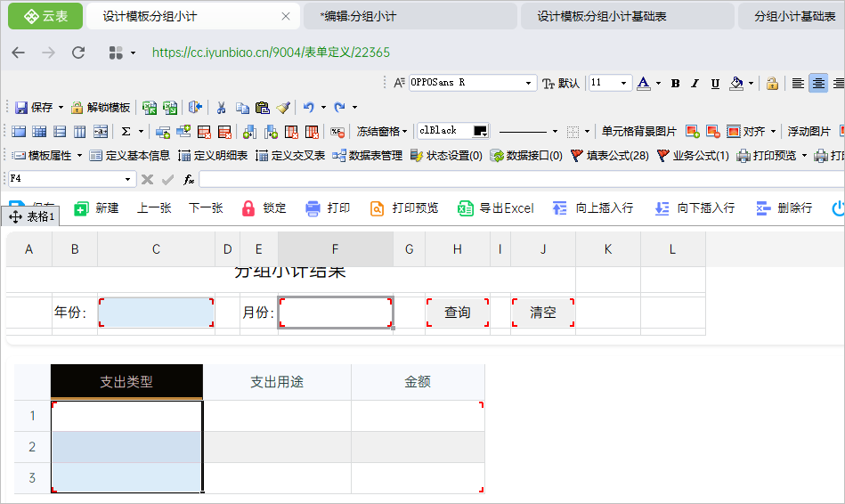Select the 表格1 sheet tab
The width and height of the screenshot is (845, 504).
click(x=31, y=216)
